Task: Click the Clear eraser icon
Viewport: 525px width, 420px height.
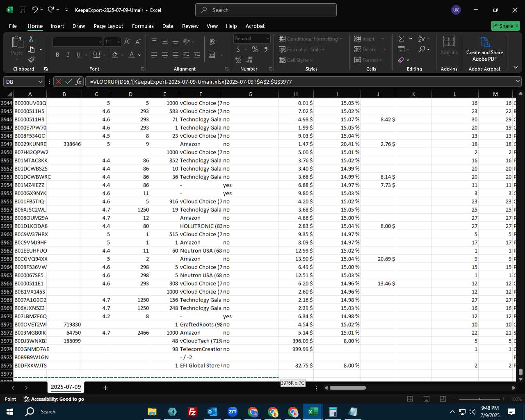Action: coord(401,60)
